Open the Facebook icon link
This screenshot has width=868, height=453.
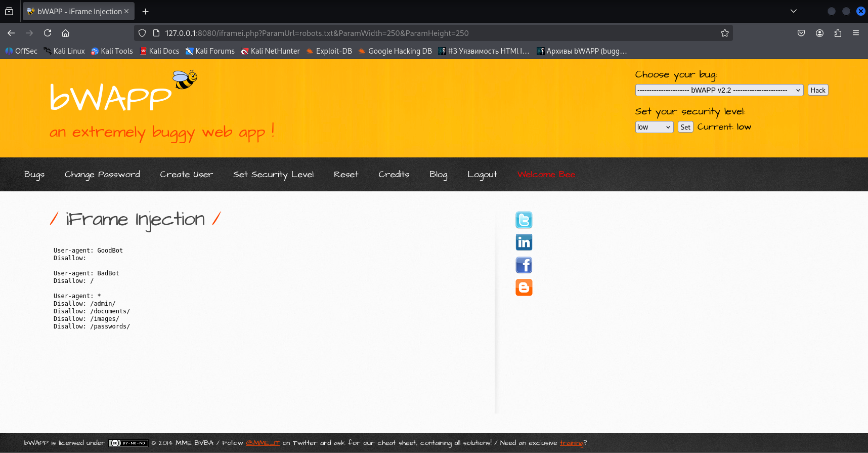(524, 265)
